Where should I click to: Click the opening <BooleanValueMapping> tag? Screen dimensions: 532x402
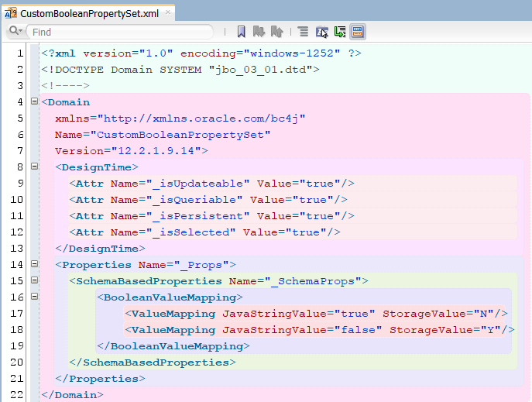[170, 297]
